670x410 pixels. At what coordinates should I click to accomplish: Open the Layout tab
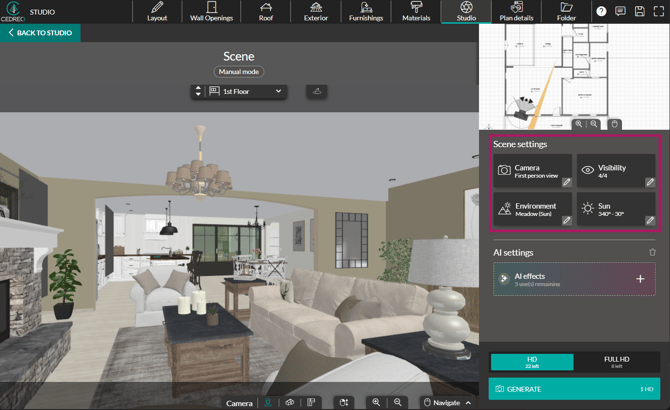click(x=157, y=12)
